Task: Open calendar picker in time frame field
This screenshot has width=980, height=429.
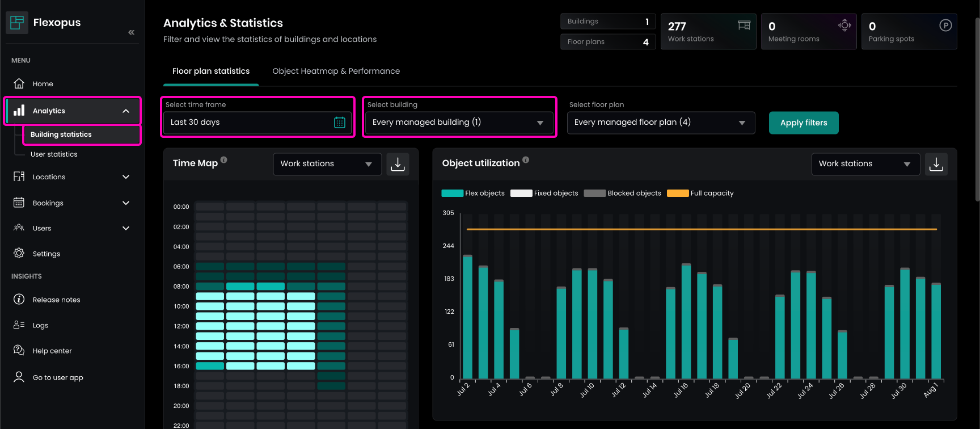Action: click(340, 123)
